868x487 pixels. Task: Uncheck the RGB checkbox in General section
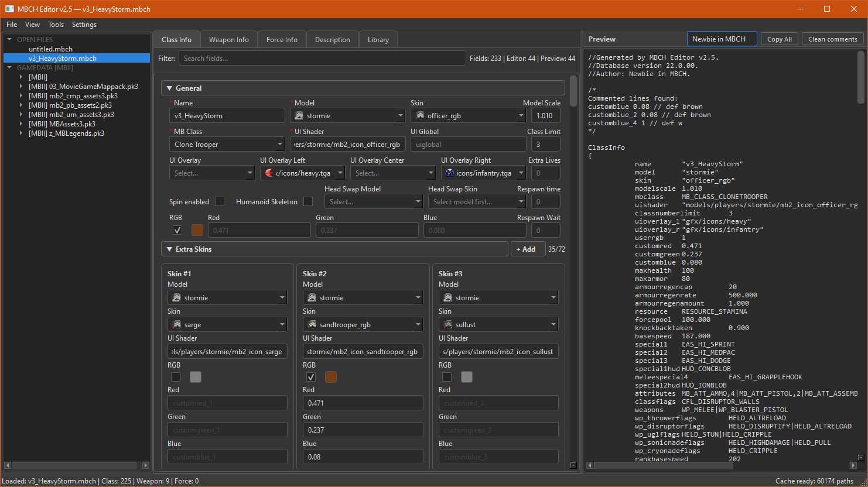(177, 230)
